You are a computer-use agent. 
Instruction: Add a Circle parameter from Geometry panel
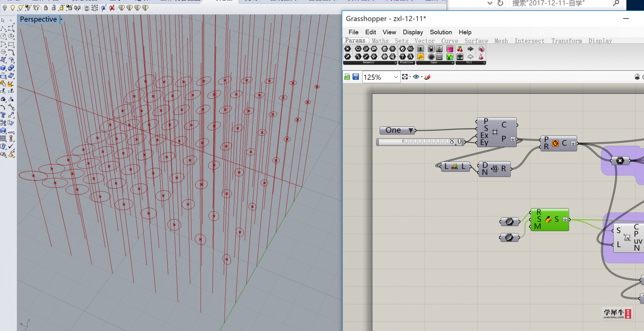(358, 49)
